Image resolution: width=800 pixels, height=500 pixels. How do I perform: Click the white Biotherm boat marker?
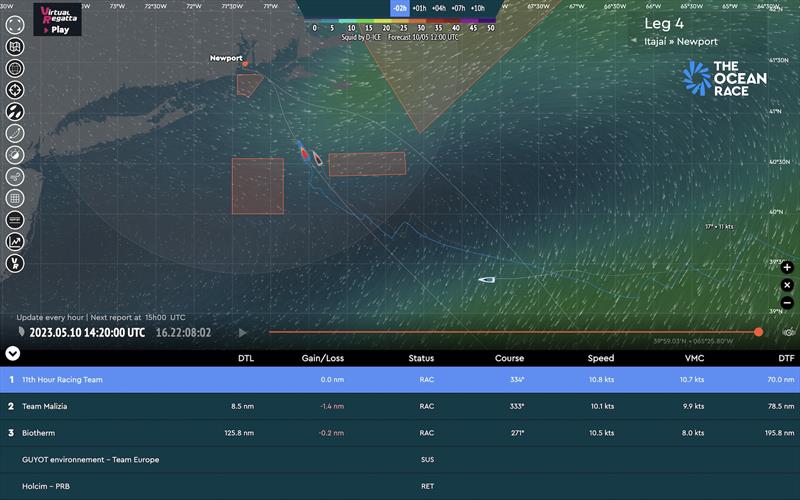[486, 280]
